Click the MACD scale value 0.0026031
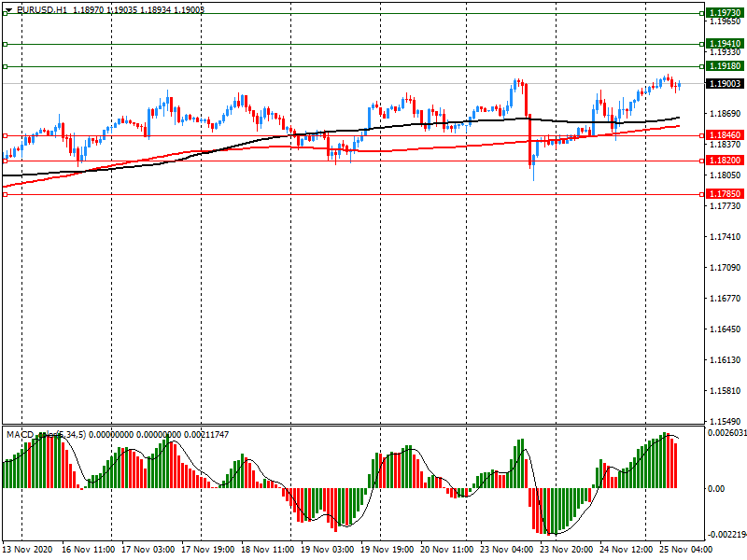This screenshot has width=747, height=560. [x=727, y=433]
